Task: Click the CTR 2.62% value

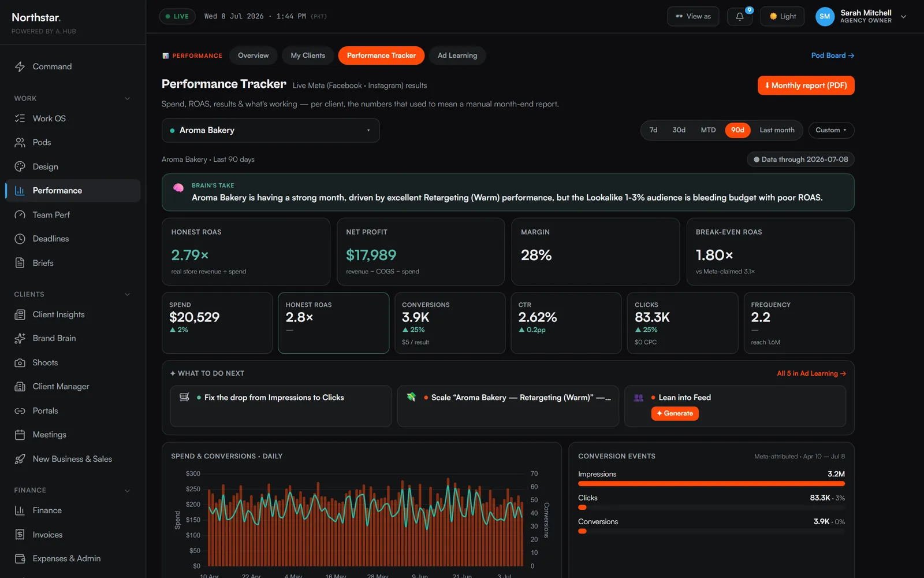Action: (x=538, y=317)
